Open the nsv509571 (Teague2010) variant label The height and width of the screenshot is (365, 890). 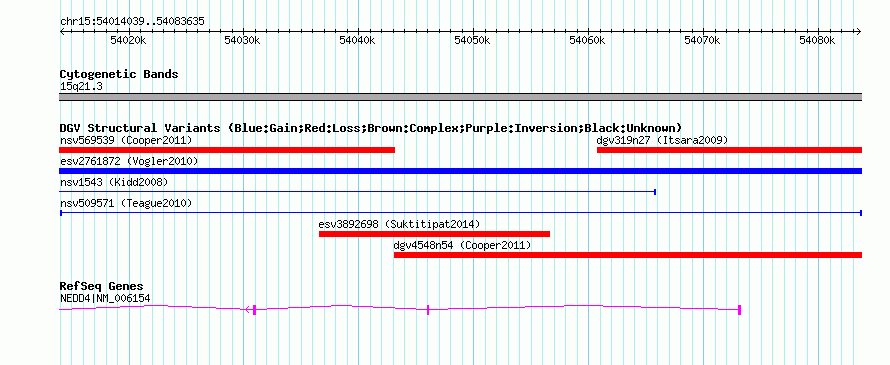(126, 203)
